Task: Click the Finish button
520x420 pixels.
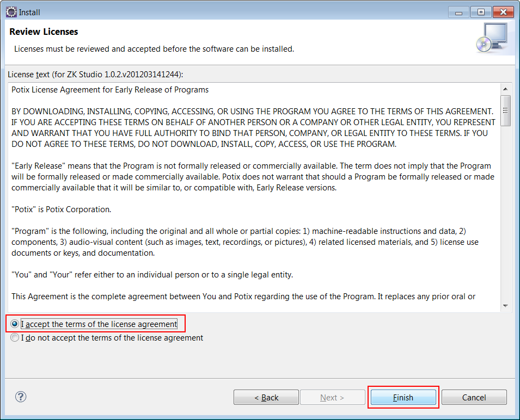Action: pyautogui.click(x=403, y=397)
